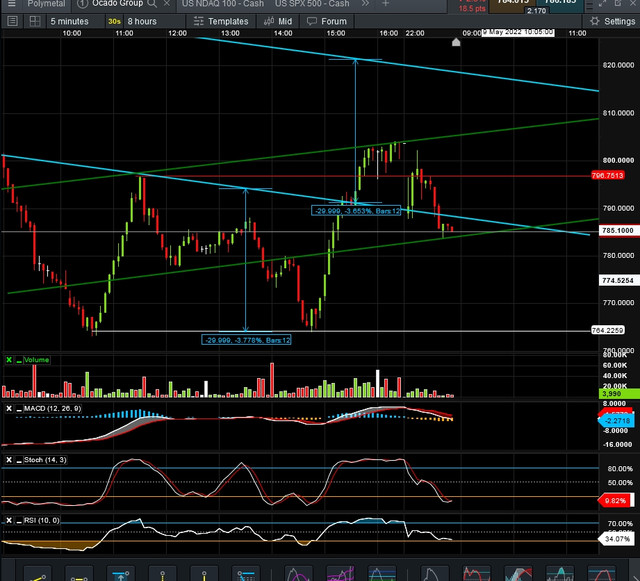The width and height of the screenshot is (640, 581).
Task: Close the Ocado Group chart tab
Action: click(167, 4)
